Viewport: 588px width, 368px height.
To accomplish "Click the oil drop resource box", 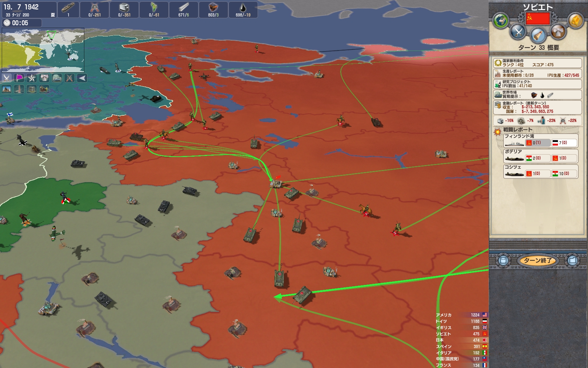I will 243,9.
